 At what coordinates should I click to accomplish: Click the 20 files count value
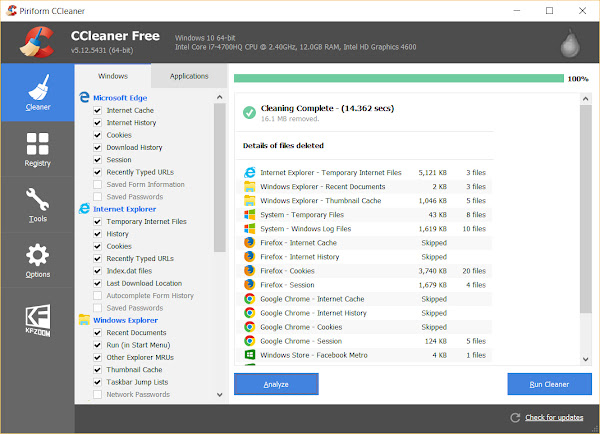(x=474, y=271)
